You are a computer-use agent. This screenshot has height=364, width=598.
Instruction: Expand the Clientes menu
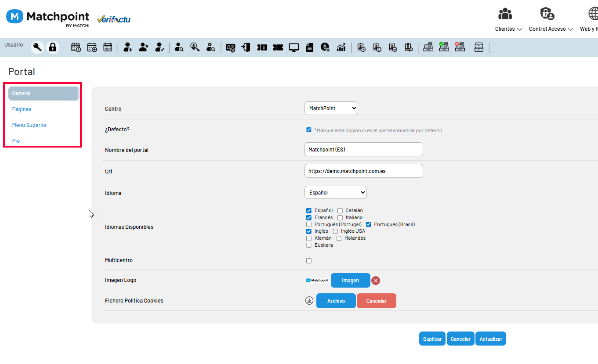pyautogui.click(x=508, y=29)
